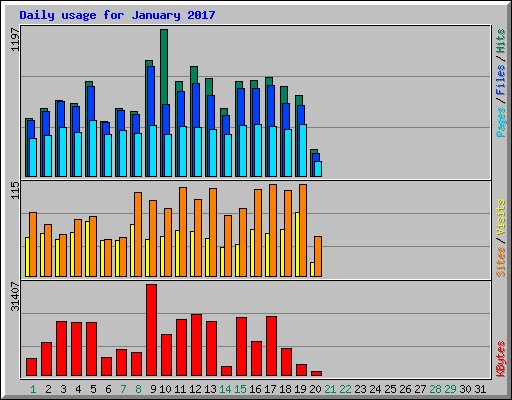The height and width of the screenshot is (400, 512).
Task: Click day 30 label on the x-axis
Action: (465, 389)
